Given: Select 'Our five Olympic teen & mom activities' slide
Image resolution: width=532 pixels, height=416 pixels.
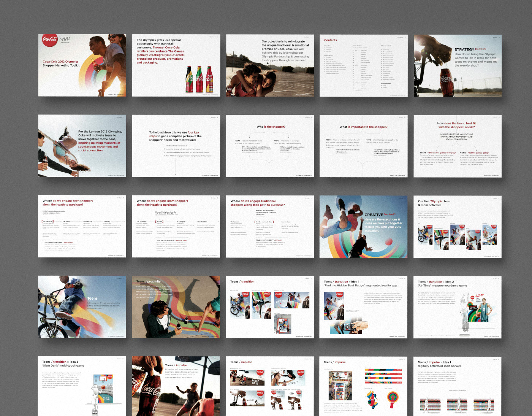Looking at the screenshot, I should [x=458, y=227].
